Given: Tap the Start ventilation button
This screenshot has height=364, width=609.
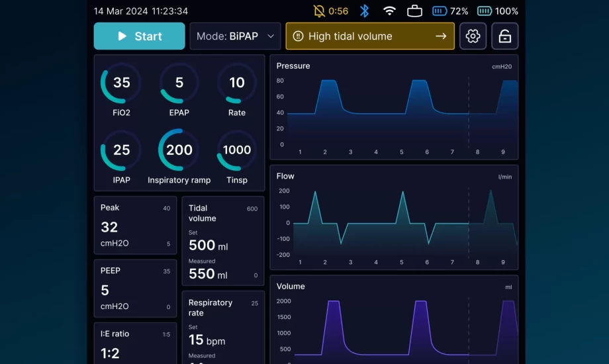Looking at the screenshot, I should [x=139, y=36].
